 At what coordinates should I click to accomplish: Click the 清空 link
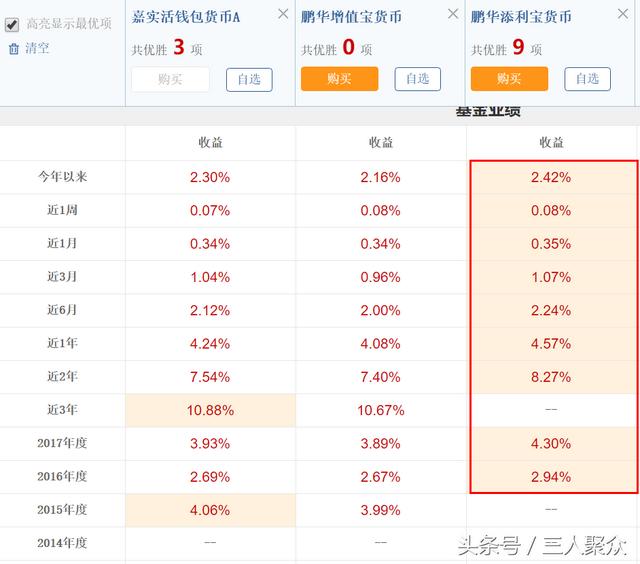(x=37, y=48)
